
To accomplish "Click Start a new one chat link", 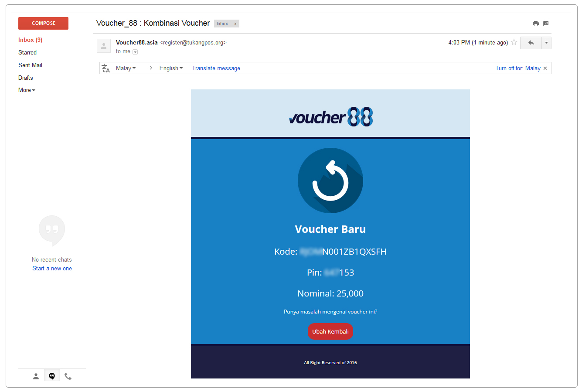I will pyautogui.click(x=52, y=269).
